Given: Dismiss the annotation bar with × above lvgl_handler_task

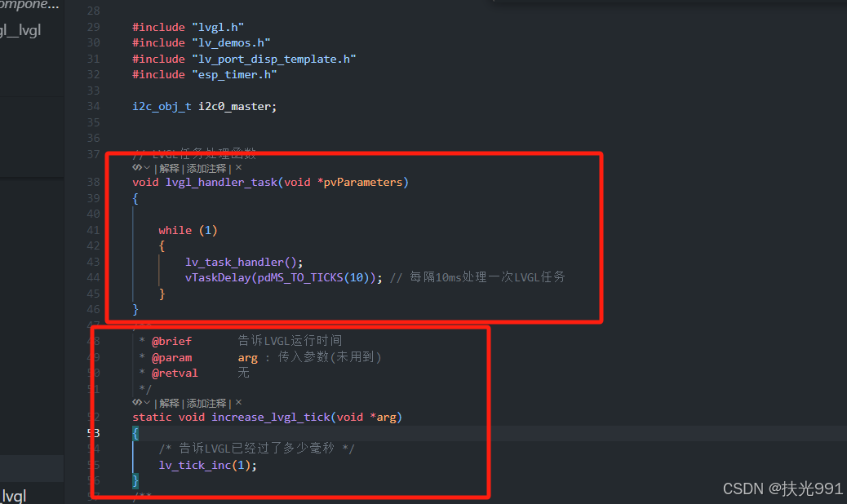Looking at the screenshot, I should pos(237,168).
